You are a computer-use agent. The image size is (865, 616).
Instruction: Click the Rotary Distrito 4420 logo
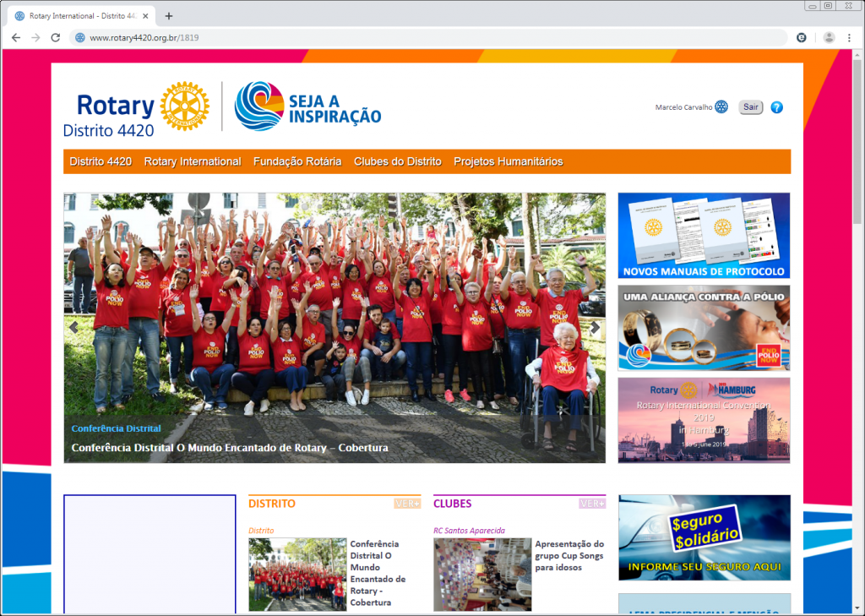point(135,108)
